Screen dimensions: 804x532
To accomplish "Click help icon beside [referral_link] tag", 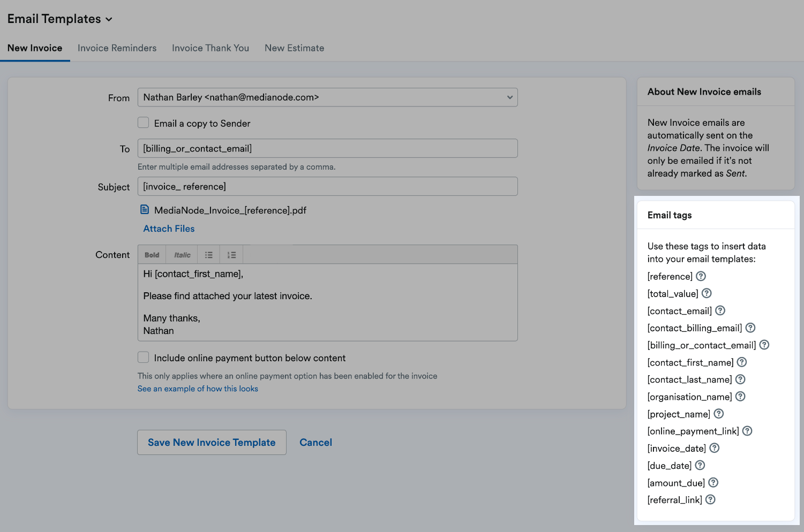I will (x=710, y=499).
